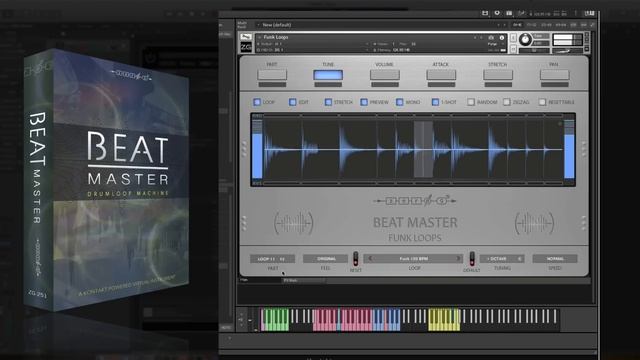Viewport: 640px width, 360px height.
Task: Enable the RESETTABLE checkbox
Action: click(x=542, y=102)
